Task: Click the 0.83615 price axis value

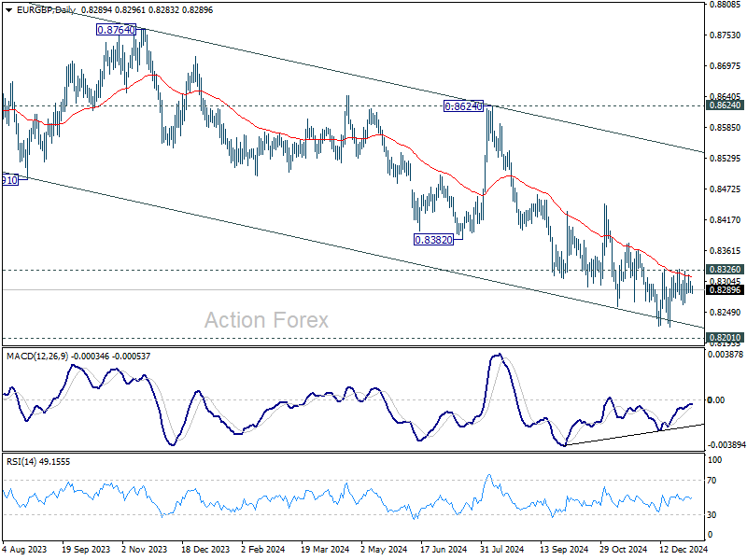Action: (x=726, y=251)
